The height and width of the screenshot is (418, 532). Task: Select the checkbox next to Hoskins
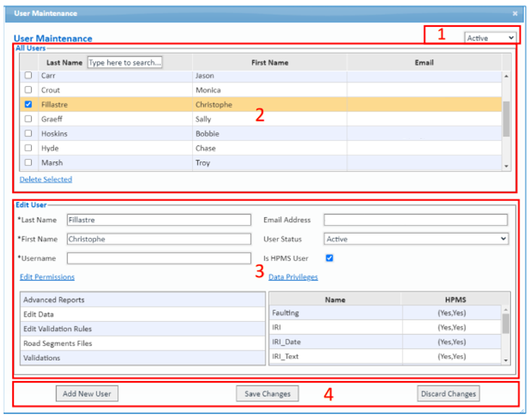tap(28, 133)
